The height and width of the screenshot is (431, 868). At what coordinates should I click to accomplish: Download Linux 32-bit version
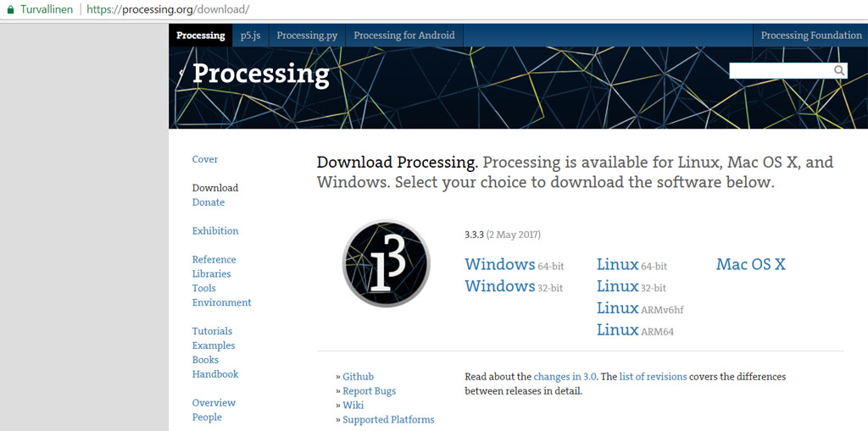coord(631,286)
